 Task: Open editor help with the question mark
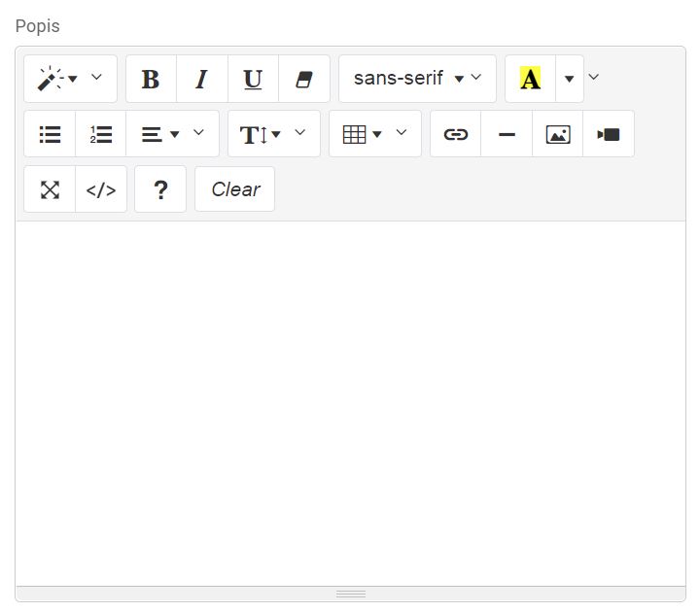pyautogui.click(x=160, y=189)
